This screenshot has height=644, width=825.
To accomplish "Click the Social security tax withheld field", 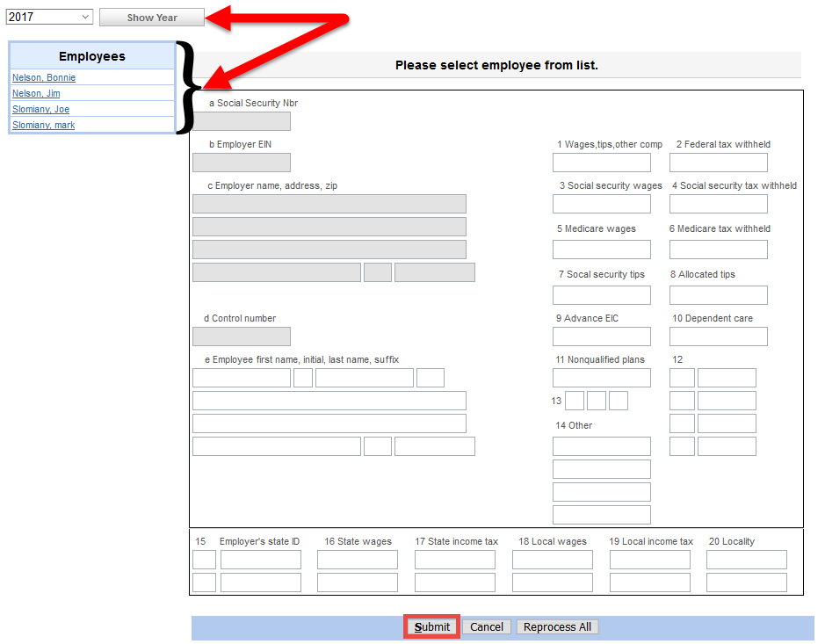I will (718, 204).
